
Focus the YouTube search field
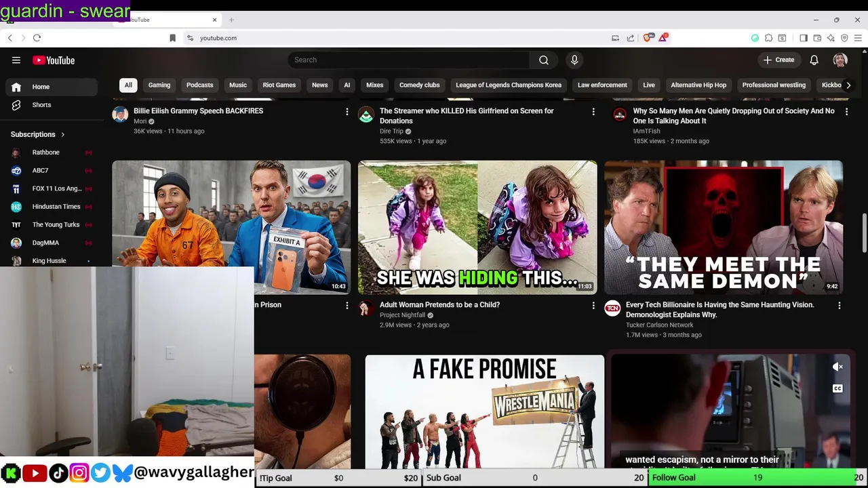pos(409,60)
